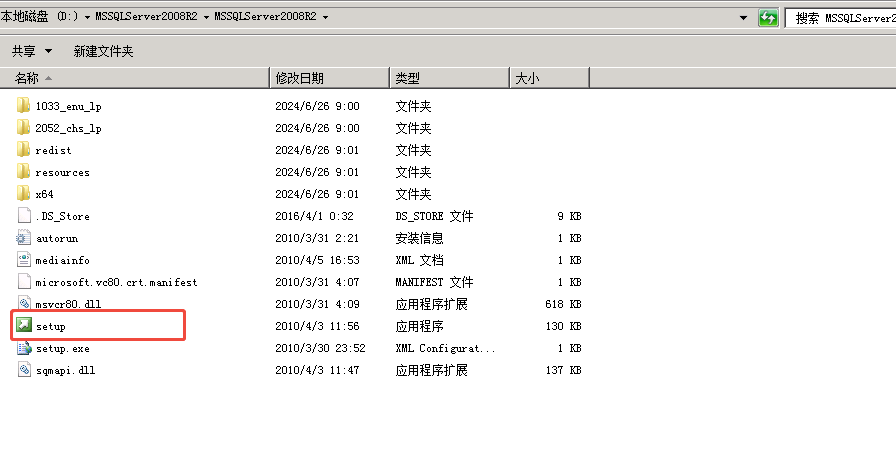
Task: Select the file name mediainfo
Action: click(x=62, y=260)
